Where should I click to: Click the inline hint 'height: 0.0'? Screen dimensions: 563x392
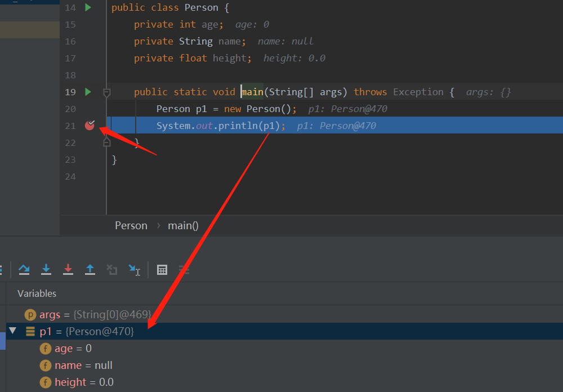click(294, 58)
